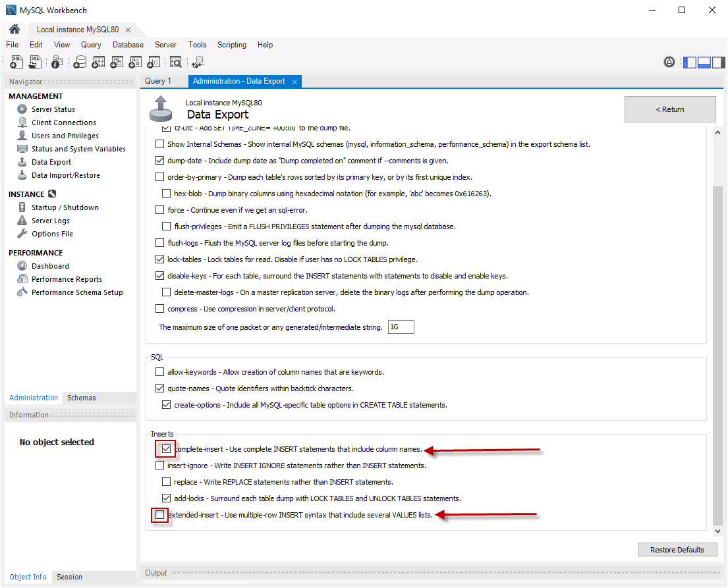Reconnect to DBMS toolbar icon
This screenshot has height=588, width=728.
pyautogui.click(x=198, y=62)
